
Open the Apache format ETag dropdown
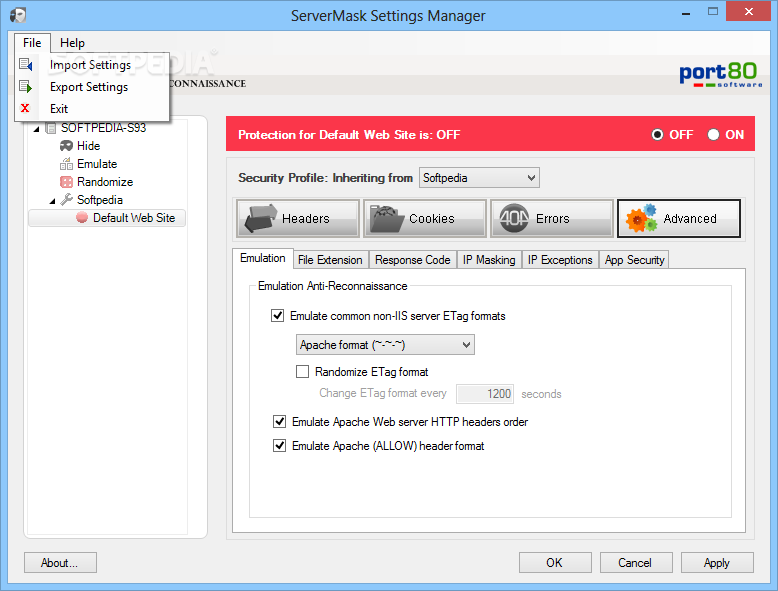click(x=385, y=345)
